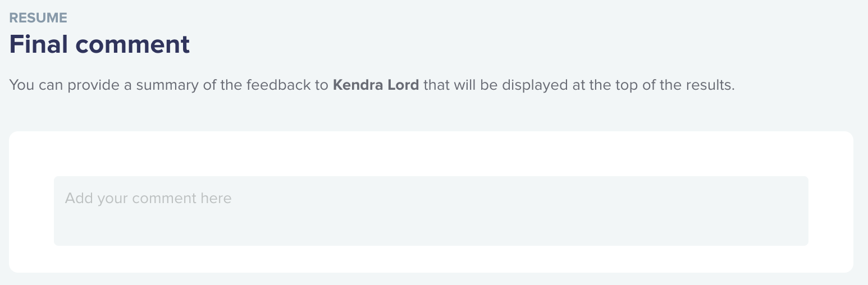868x285 pixels.
Task: Click the word "You" starting the description
Action: [x=20, y=85]
